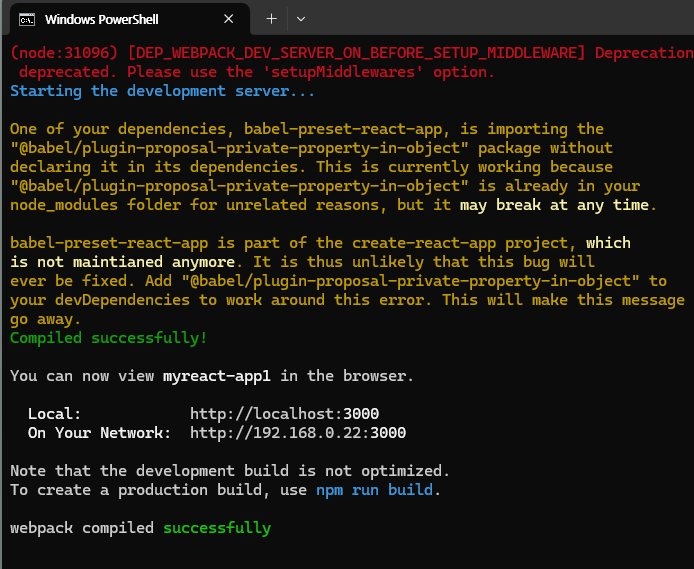Expand the new tab profile dropdown
This screenshot has height=569, width=694.
[301, 19]
